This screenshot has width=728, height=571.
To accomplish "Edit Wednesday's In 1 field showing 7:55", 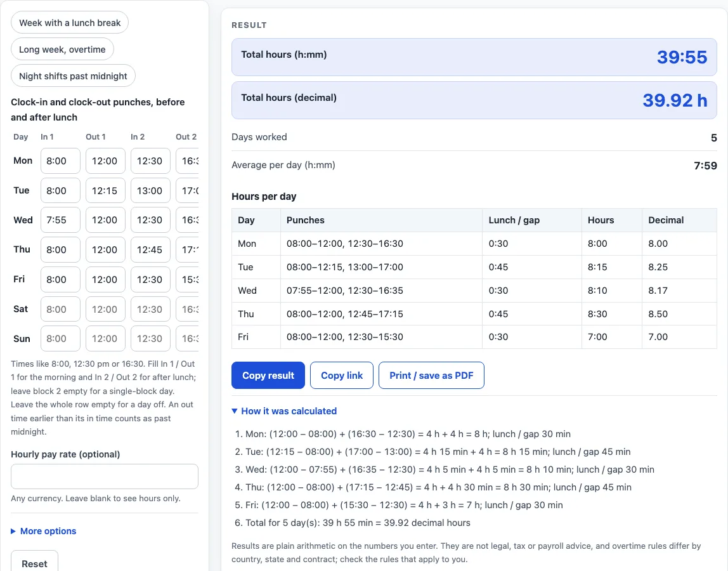I will point(60,220).
